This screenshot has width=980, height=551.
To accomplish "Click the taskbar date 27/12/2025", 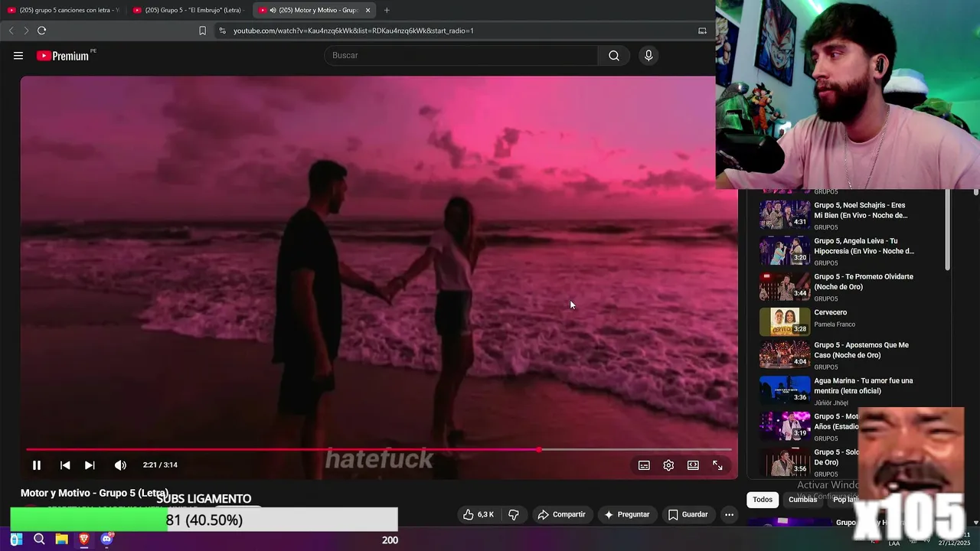I will coord(954,543).
